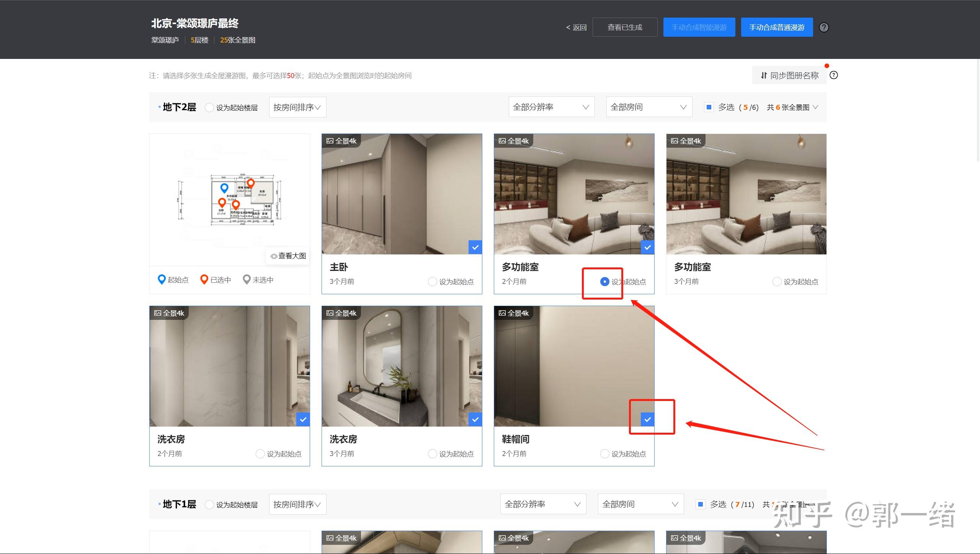Open help icon beside 同步图册名称
The image size is (980, 554).
pos(834,75)
